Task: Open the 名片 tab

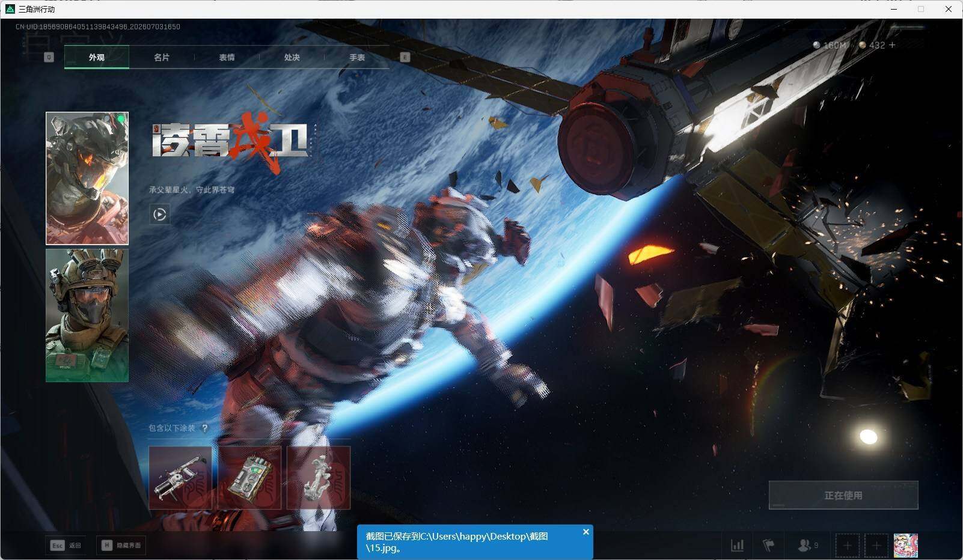Action: pyautogui.click(x=161, y=57)
